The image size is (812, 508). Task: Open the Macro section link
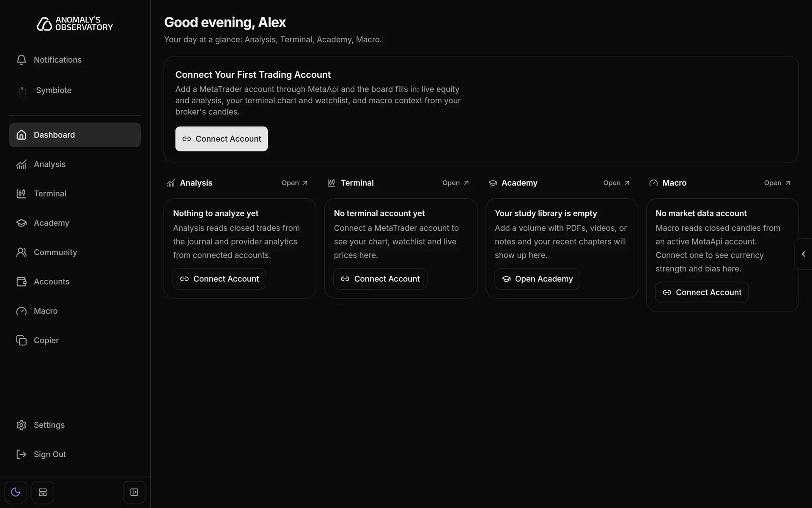[777, 183]
